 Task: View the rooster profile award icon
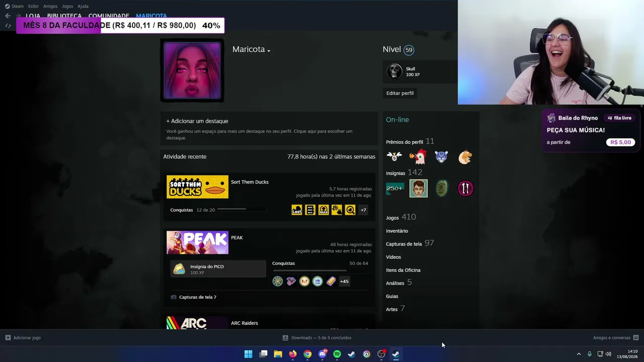point(418,157)
